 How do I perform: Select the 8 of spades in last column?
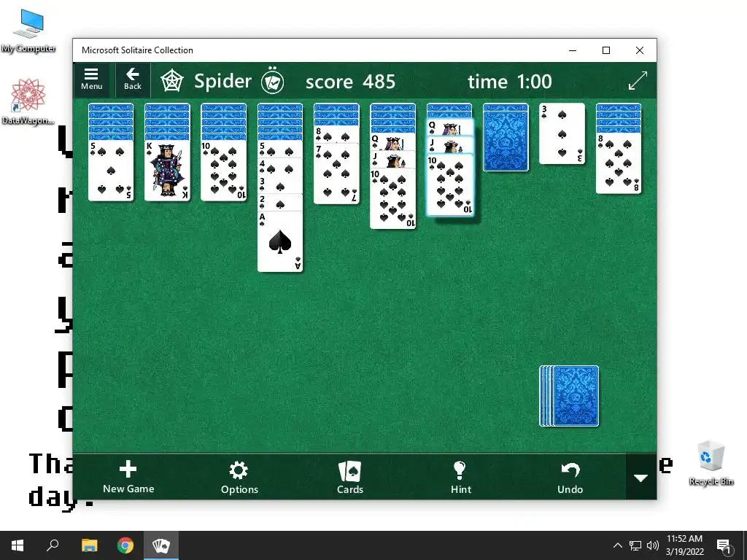click(x=619, y=163)
